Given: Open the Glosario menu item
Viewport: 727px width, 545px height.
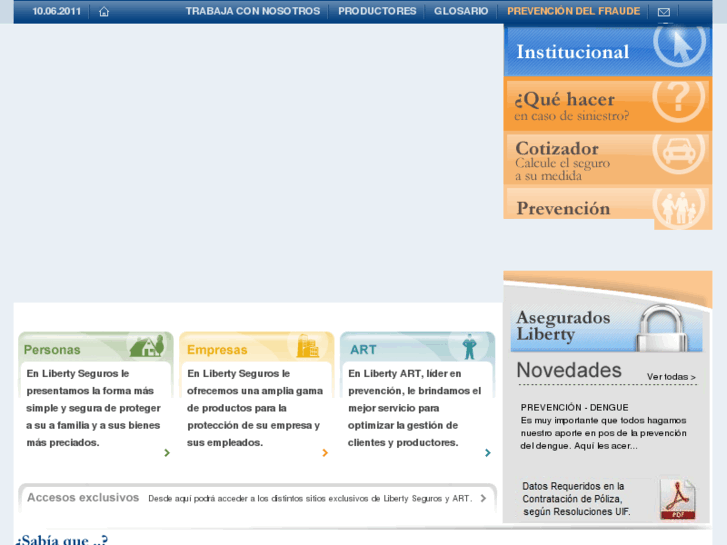Looking at the screenshot, I should 461,11.
